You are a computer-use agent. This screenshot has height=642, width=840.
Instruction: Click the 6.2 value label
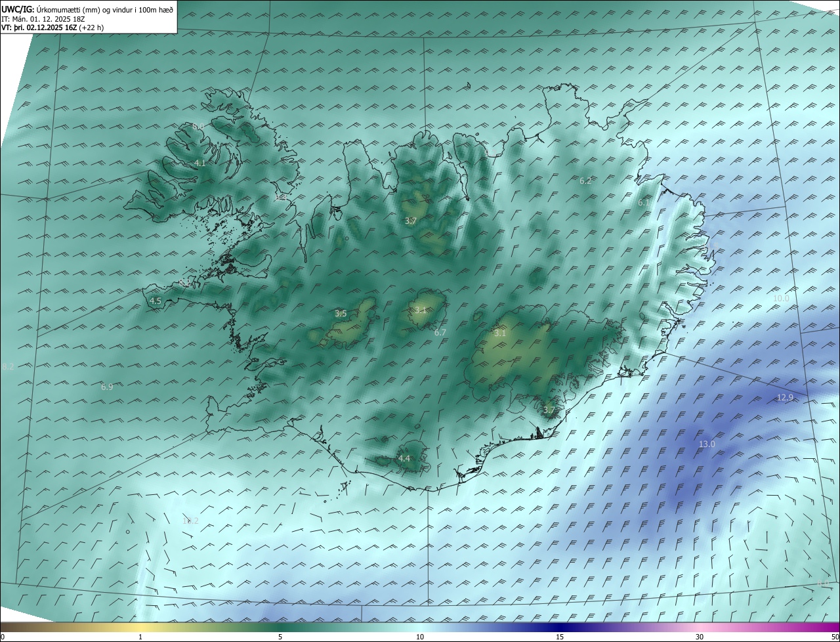pyautogui.click(x=585, y=181)
